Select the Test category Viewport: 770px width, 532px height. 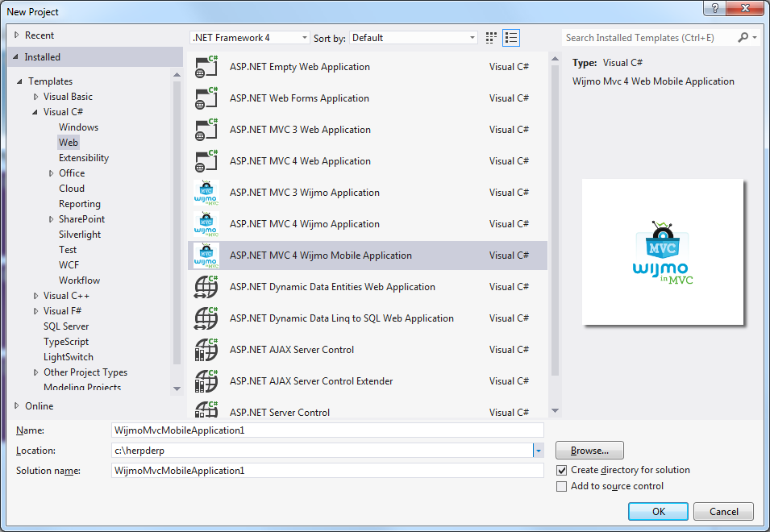68,250
